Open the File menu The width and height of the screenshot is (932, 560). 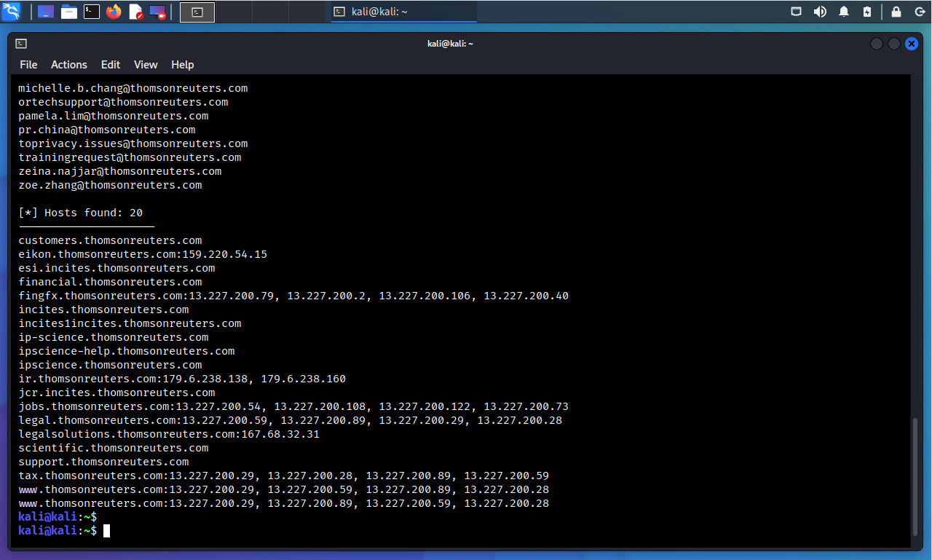pyautogui.click(x=28, y=65)
